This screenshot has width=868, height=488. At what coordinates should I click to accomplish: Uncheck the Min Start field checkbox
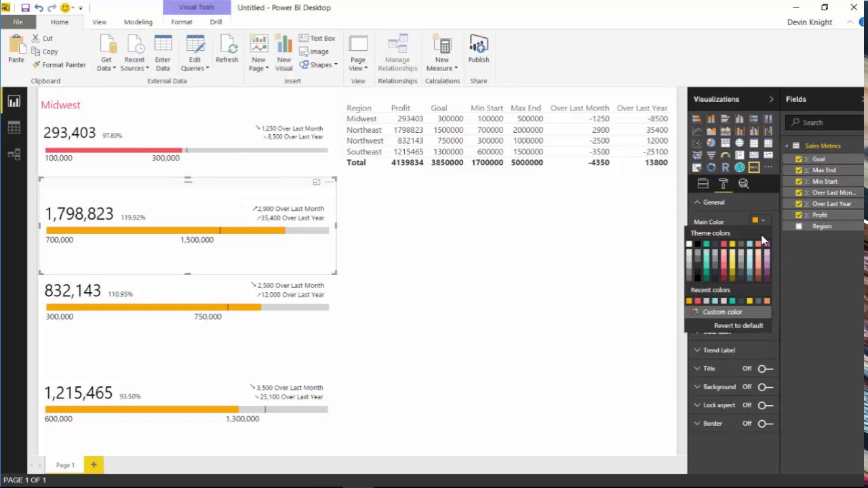[x=799, y=182]
